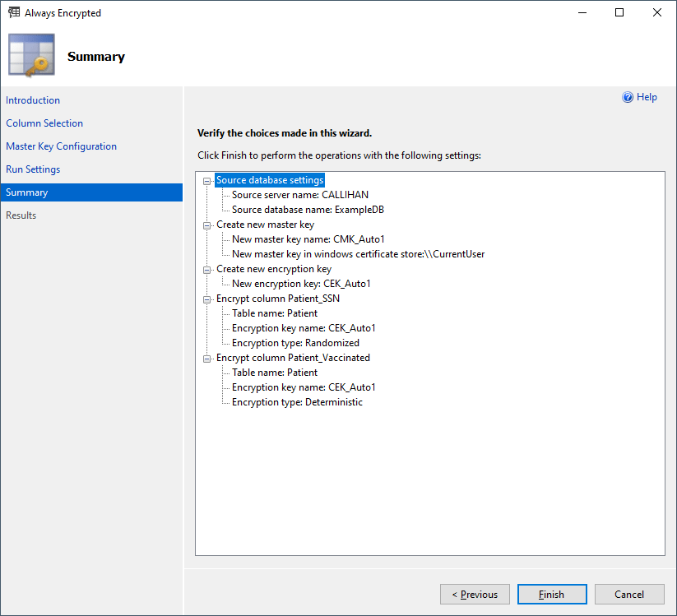Screen dimensions: 677x616
Task: Select the Encryption type: Randomized item
Action: pos(295,343)
